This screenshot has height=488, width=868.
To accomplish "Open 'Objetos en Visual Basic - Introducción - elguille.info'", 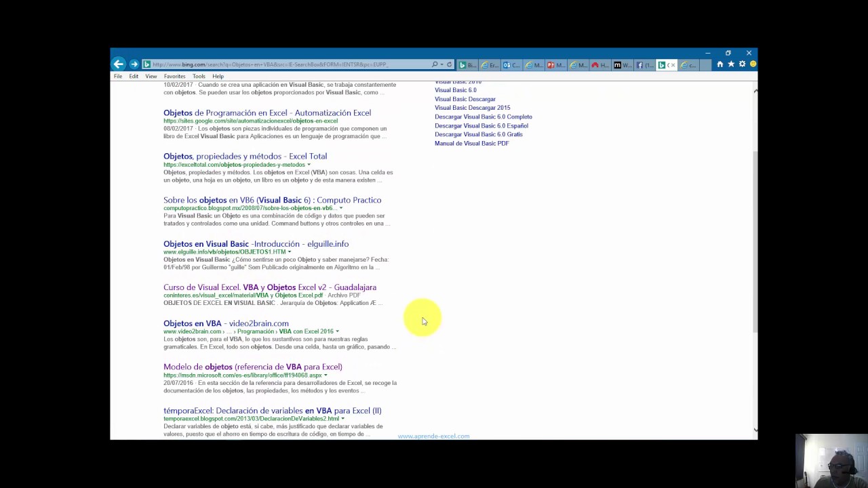I will [256, 243].
